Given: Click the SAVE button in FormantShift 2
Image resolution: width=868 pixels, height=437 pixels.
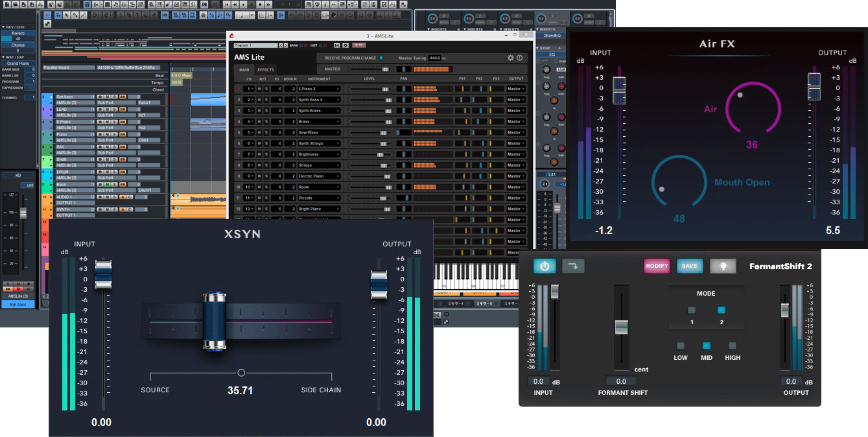Looking at the screenshot, I should [690, 266].
